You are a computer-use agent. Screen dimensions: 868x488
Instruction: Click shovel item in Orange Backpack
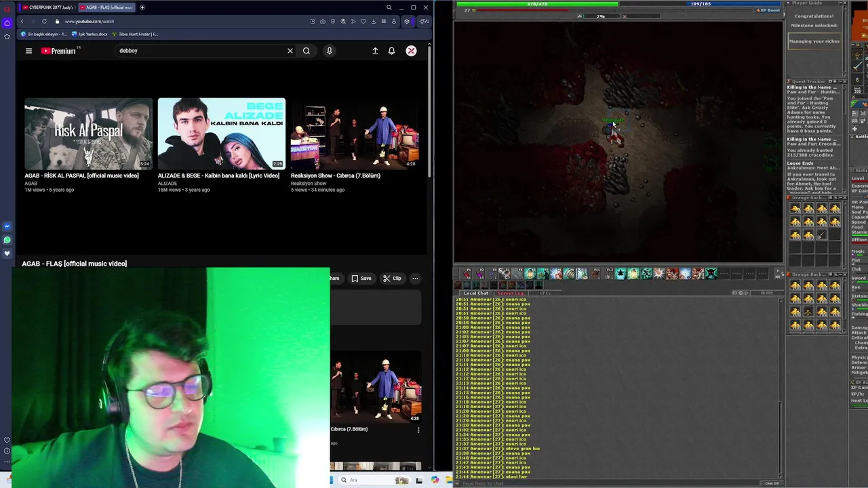(x=821, y=235)
